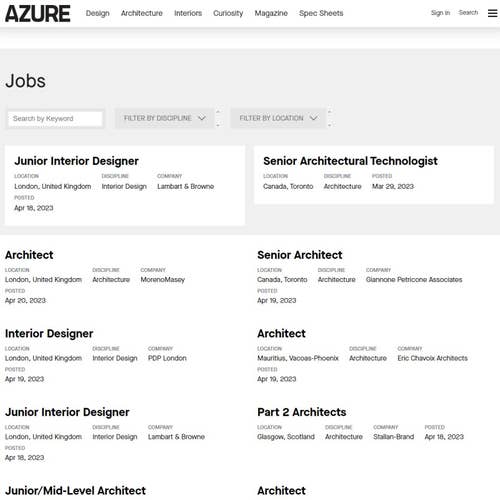Open the Design menu item
Viewport: 500px width, 500px height.
pyautogui.click(x=97, y=13)
